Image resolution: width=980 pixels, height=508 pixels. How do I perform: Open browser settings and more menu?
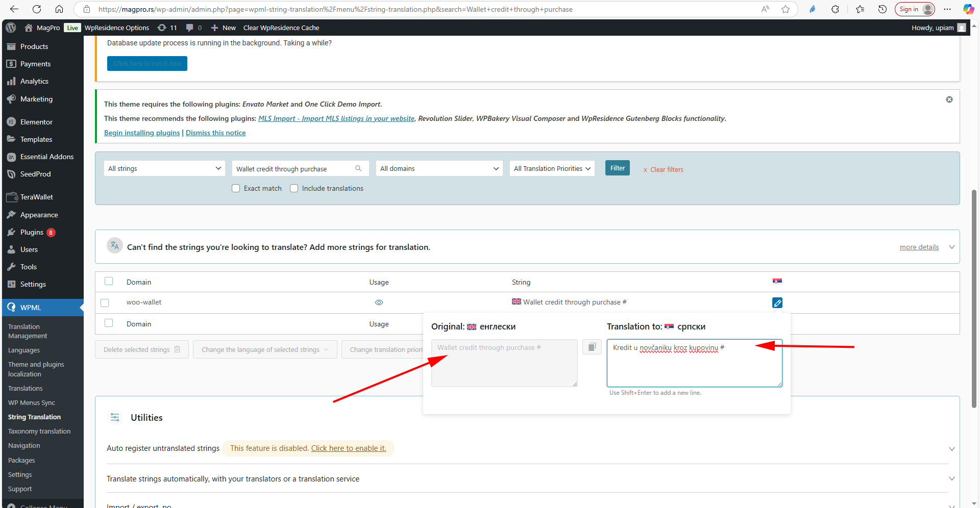click(947, 9)
